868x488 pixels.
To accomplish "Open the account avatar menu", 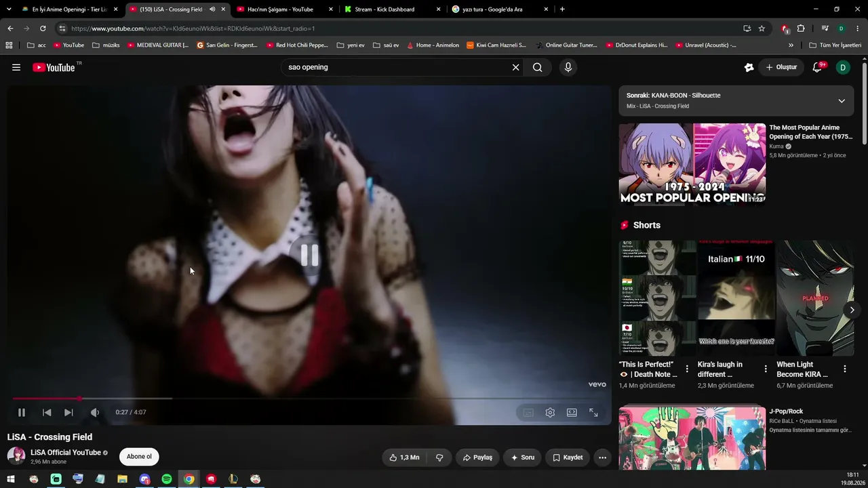I will [843, 67].
